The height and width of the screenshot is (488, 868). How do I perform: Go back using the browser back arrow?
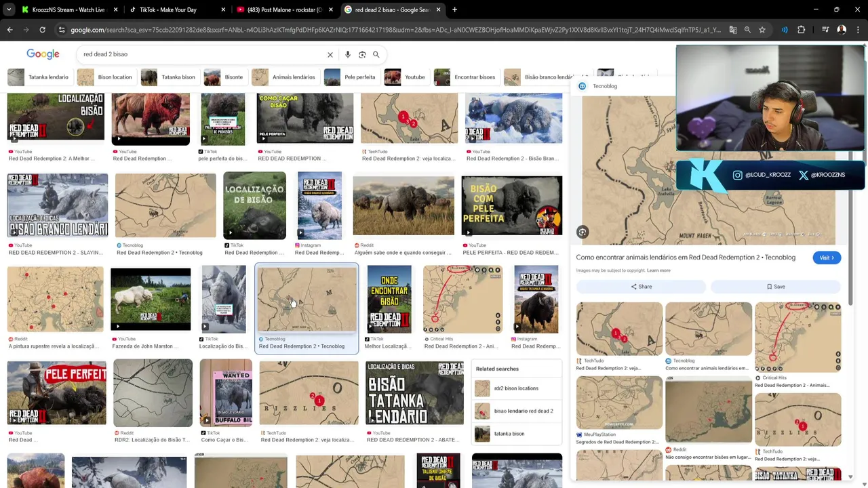pyautogui.click(x=9, y=30)
